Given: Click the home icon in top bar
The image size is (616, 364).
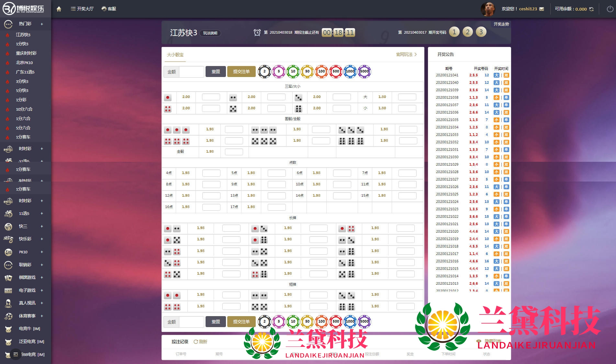Looking at the screenshot, I should pyautogui.click(x=59, y=9).
